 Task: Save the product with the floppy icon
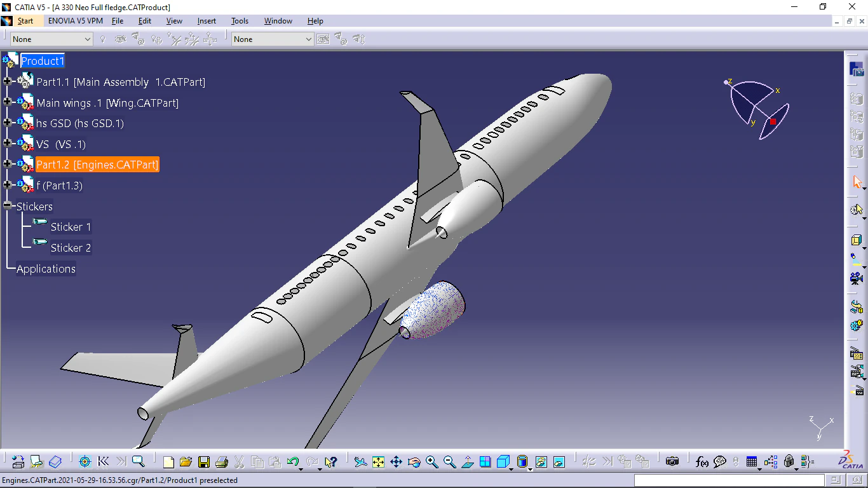(x=204, y=462)
